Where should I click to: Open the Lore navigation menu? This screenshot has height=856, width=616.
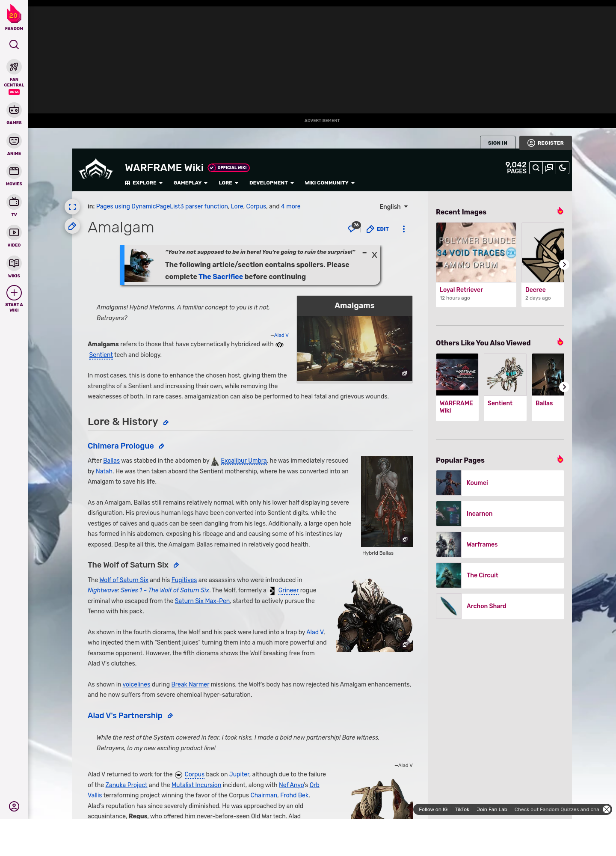point(228,183)
